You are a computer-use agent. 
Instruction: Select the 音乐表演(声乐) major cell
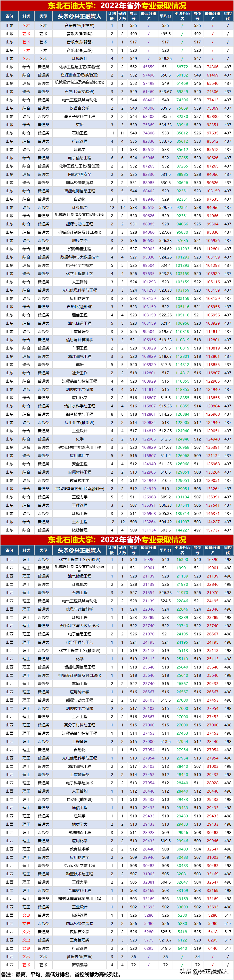[x=79, y=957]
